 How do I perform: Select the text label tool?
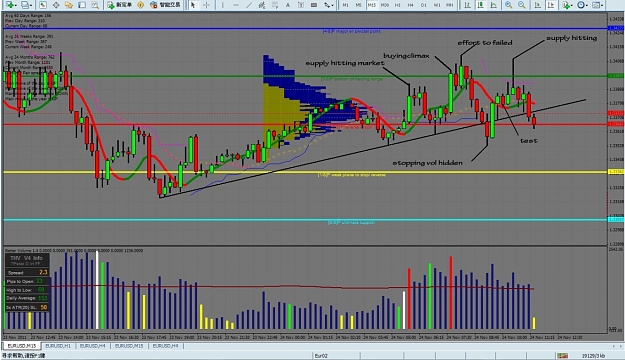pyautogui.click(x=301, y=5)
